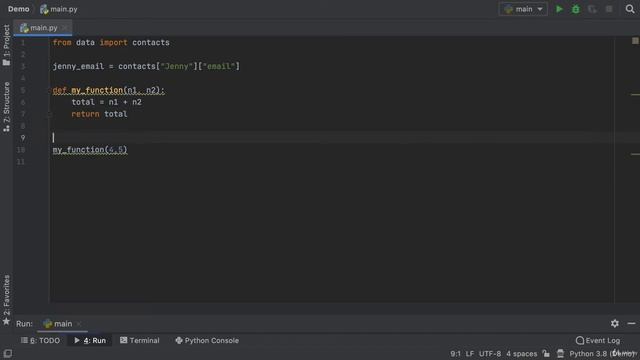
Task: Click main.py in the navigation breadcrumb
Action: pos(59,9)
